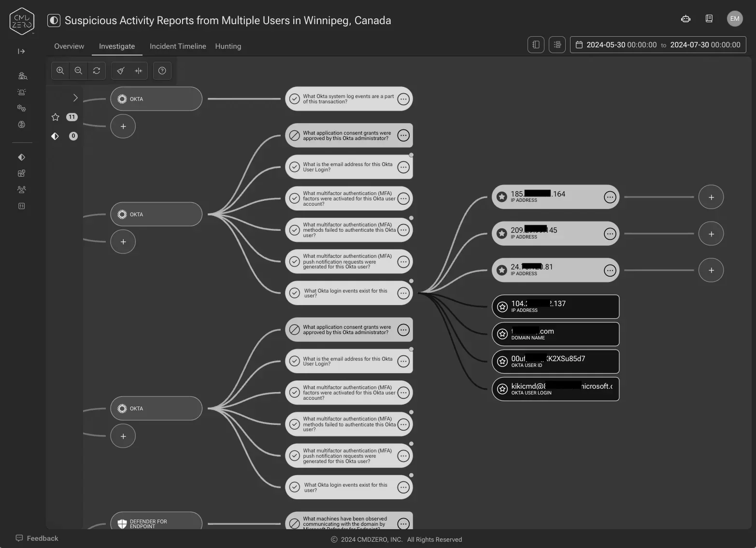
Task: Select the machines observed communicating question
Action: pyautogui.click(x=349, y=520)
